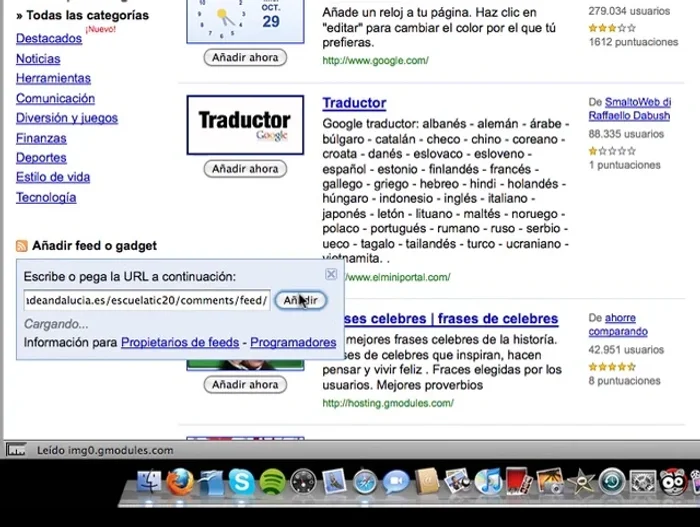Open Dashboard from the dock

303,482
